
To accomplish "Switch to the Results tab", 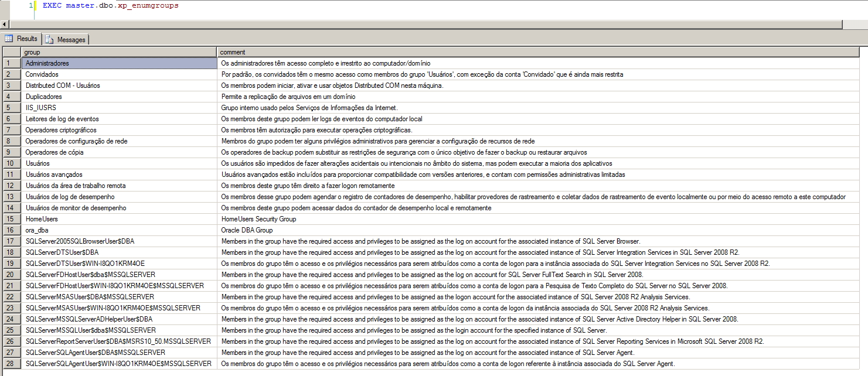I will pos(22,39).
